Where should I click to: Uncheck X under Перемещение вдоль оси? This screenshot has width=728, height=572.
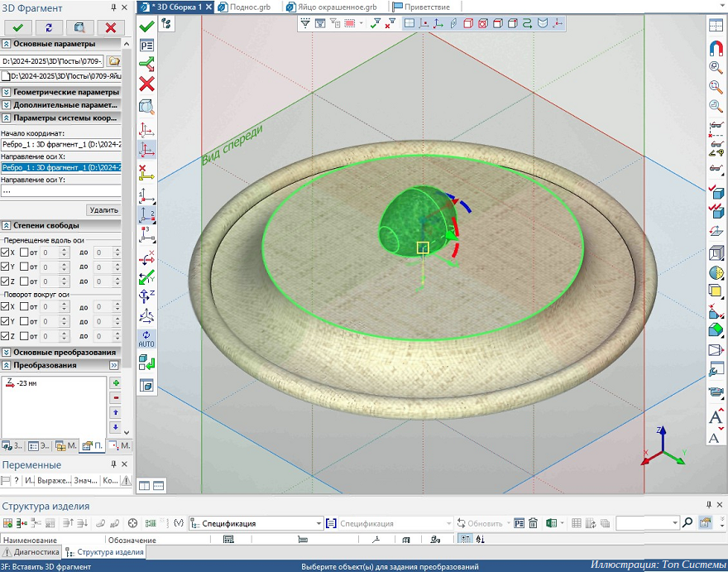pyautogui.click(x=6, y=252)
